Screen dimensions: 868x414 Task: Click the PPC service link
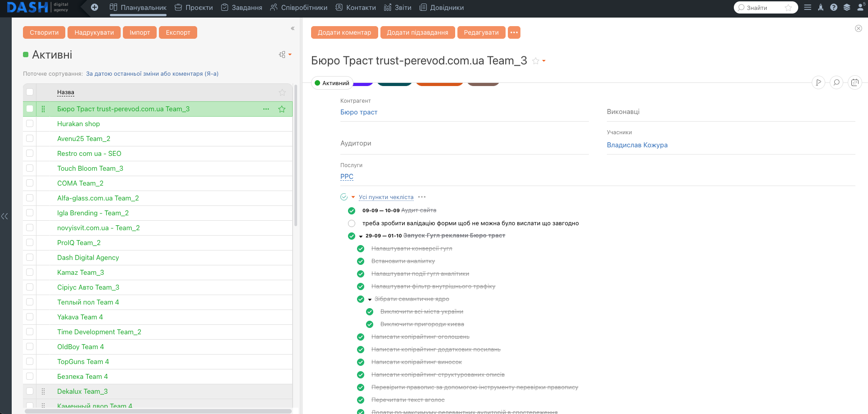(347, 177)
